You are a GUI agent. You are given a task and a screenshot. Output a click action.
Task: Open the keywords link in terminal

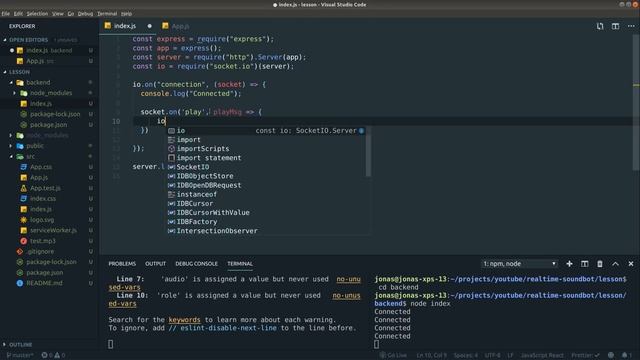(x=184, y=320)
